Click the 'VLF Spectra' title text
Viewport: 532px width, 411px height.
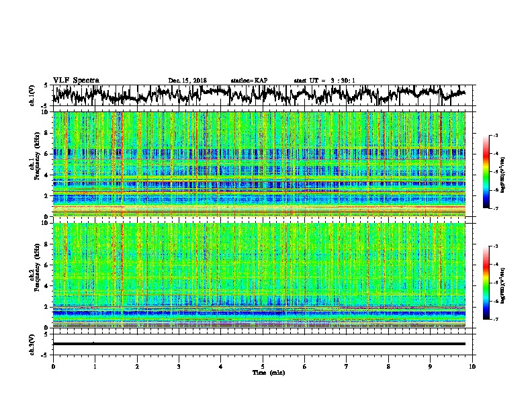tap(76, 80)
